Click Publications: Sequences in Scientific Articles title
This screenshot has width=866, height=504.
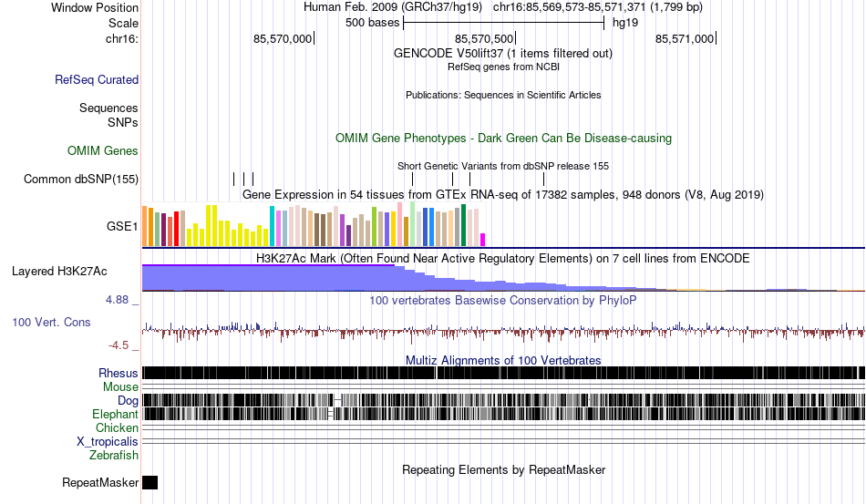point(503,95)
